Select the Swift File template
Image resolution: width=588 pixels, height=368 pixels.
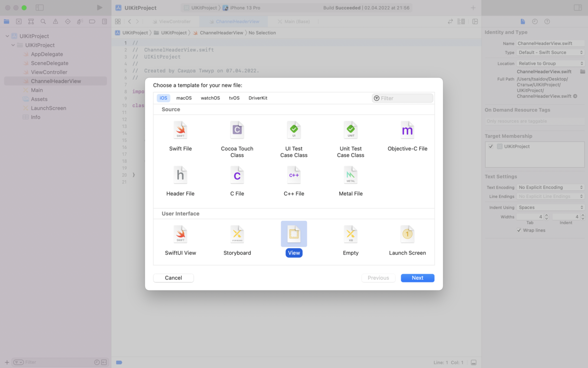point(180,136)
